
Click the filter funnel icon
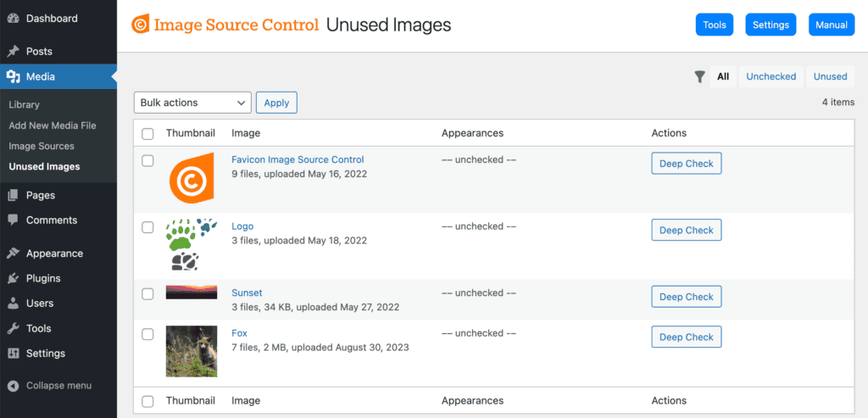[700, 76]
